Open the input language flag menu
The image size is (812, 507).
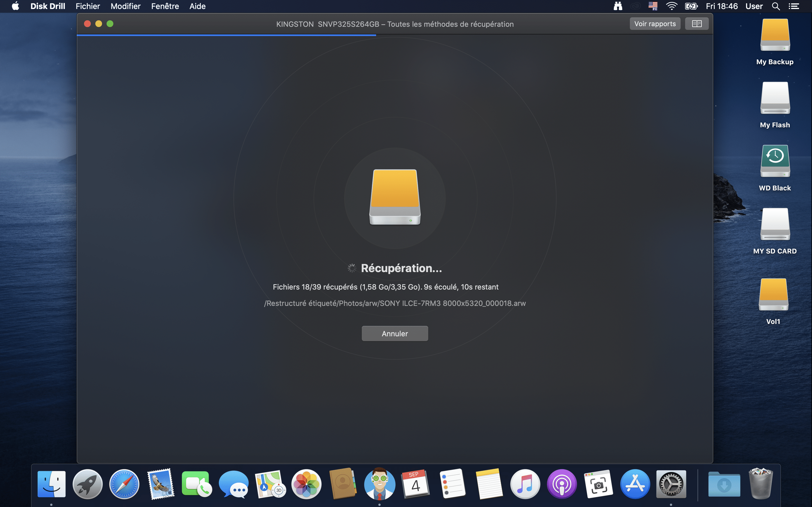click(653, 6)
